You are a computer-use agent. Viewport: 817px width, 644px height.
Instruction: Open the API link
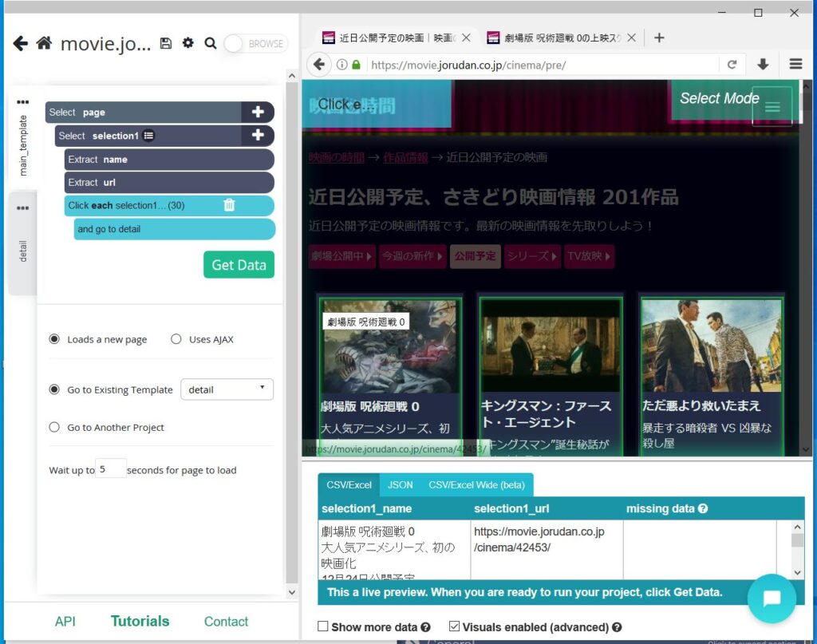click(65, 621)
